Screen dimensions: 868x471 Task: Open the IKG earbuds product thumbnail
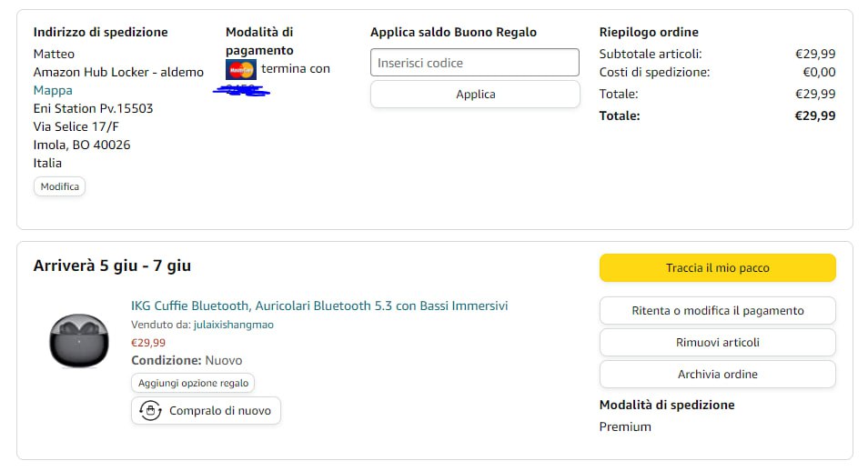tap(79, 340)
